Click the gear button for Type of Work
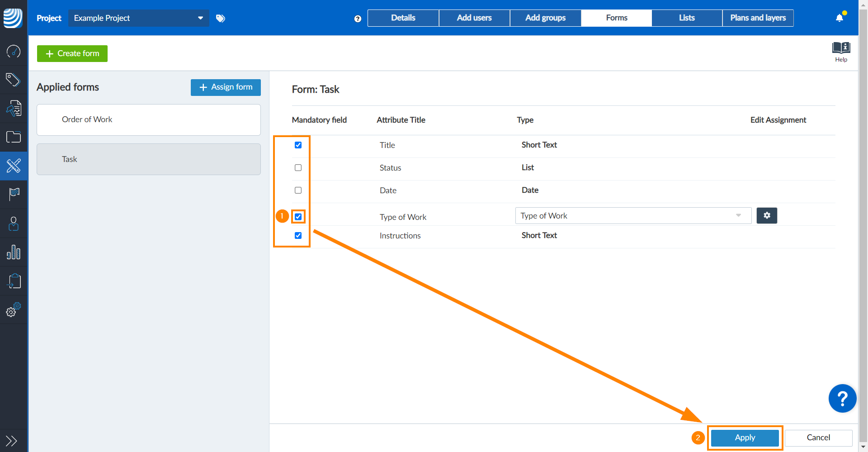Screen dimensions: 868x452 click(767, 216)
